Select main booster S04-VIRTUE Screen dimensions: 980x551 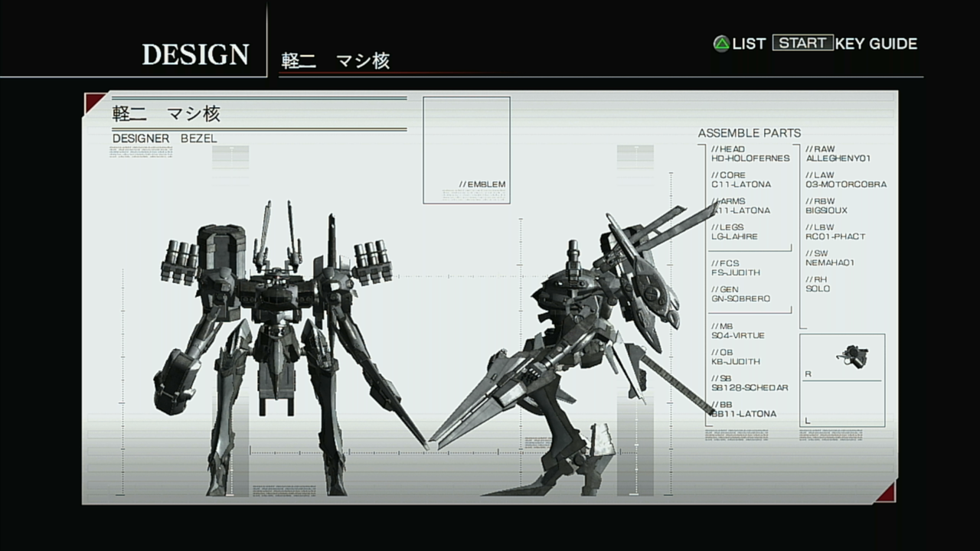coord(737,335)
